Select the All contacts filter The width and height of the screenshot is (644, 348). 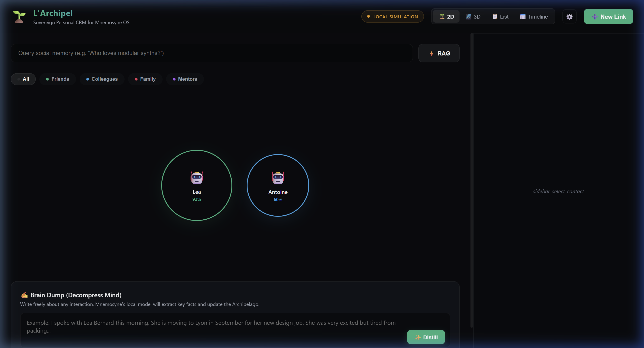click(x=23, y=79)
